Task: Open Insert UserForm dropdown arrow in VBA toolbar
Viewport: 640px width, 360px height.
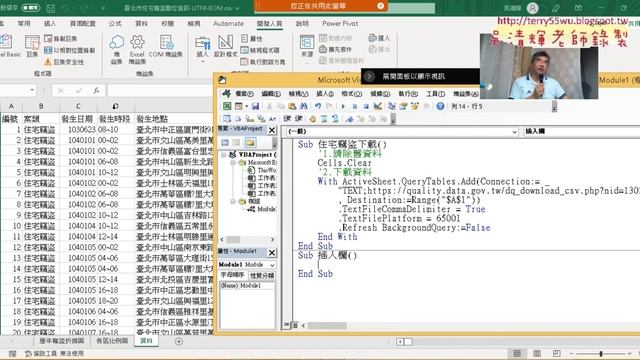Action: point(246,106)
